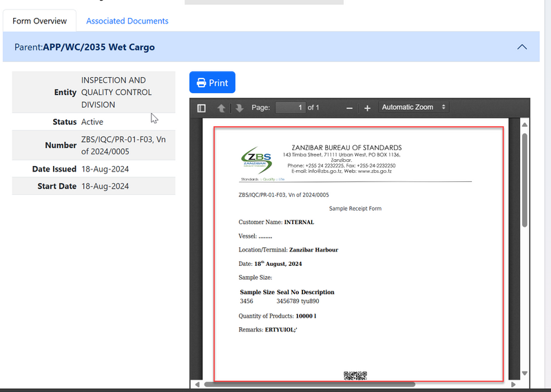This screenshot has height=392, width=551.
Task: Toggle the PDF viewer sidebar
Action: [201, 108]
